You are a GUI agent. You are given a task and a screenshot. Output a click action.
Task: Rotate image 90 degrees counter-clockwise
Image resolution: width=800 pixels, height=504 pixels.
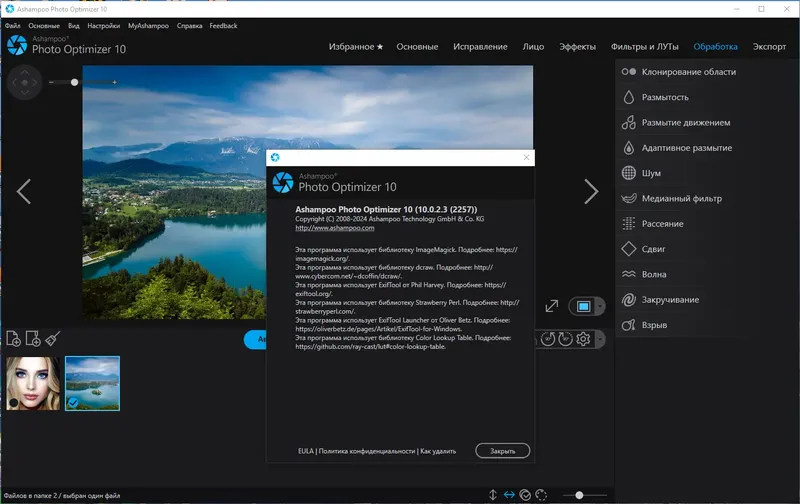tap(547, 339)
